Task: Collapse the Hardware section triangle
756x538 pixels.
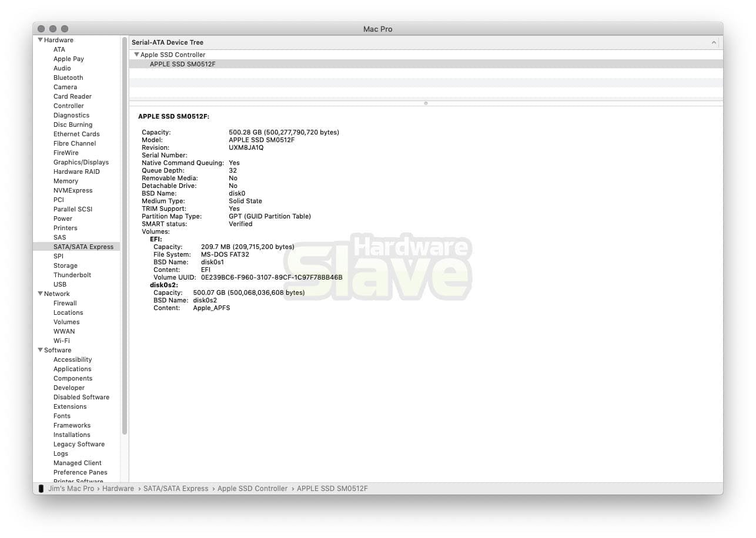Action: pyautogui.click(x=41, y=40)
